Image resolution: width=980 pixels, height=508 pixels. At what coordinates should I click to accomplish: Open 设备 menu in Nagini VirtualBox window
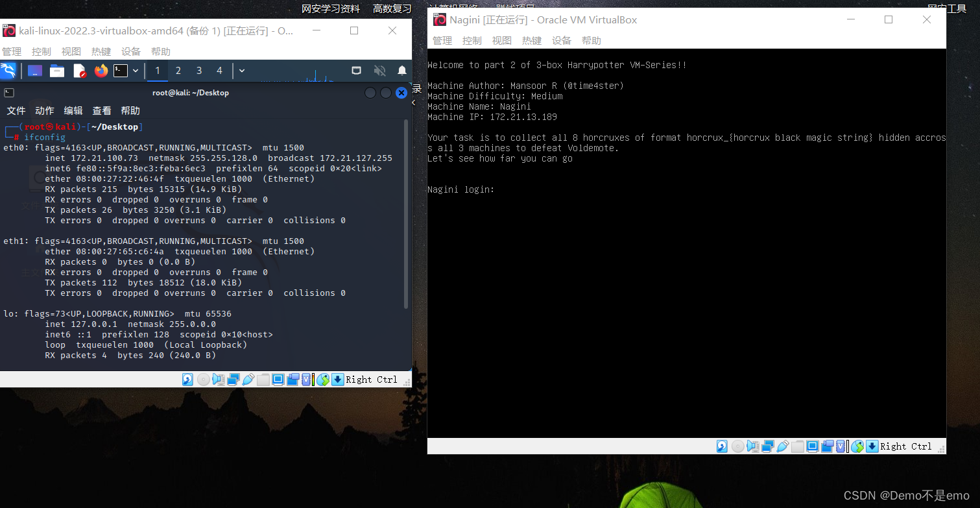pyautogui.click(x=562, y=41)
